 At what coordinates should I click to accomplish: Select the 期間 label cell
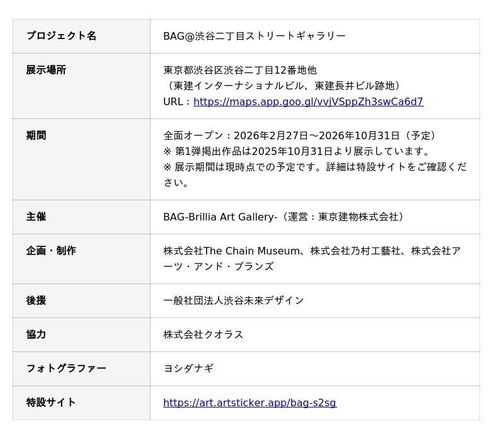(36, 135)
